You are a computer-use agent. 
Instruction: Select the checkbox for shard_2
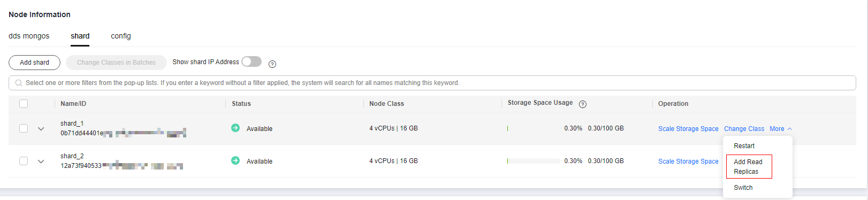[24, 161]
